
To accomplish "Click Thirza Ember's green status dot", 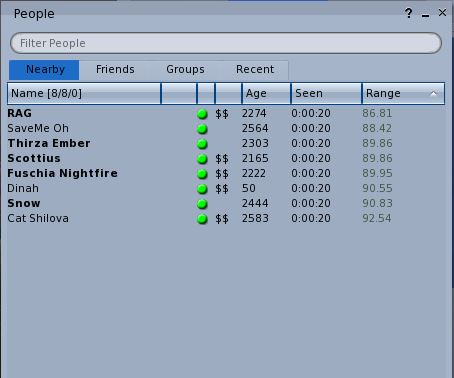I will 202,144.
